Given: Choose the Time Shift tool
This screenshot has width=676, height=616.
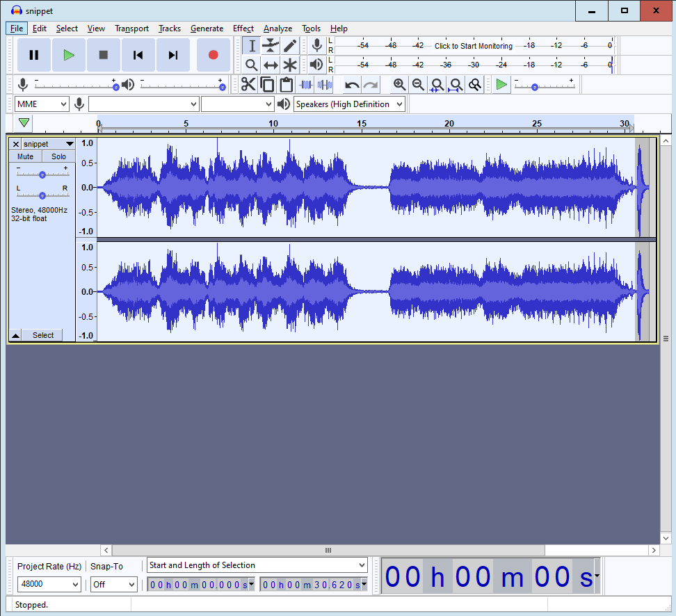Looking at the screenshot, I should pyautogui.click(x=271, y=65).
